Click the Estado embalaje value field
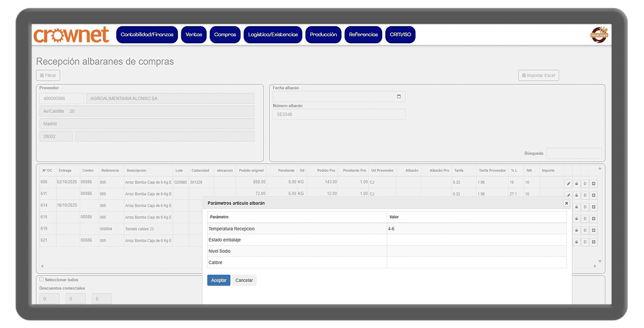 coord(476,240)
